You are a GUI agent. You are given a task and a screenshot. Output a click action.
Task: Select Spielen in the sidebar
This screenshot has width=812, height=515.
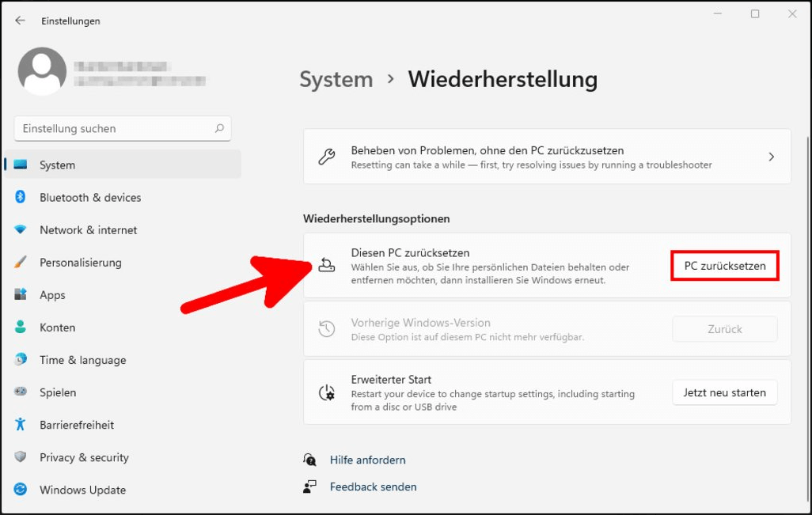coord(123,392)
